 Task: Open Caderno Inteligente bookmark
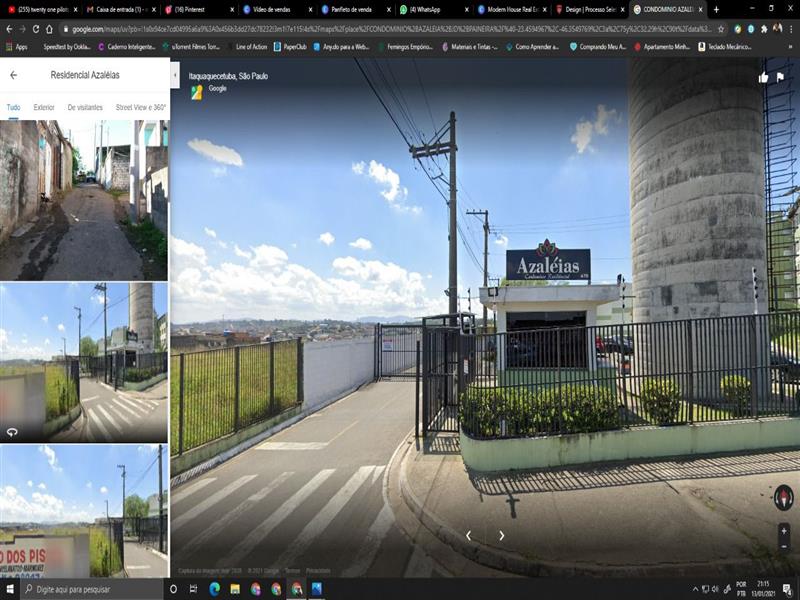point(127,47)
